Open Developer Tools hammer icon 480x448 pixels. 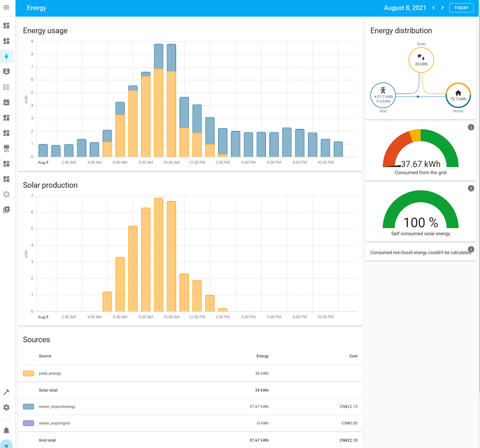click(x=6, y=392)
